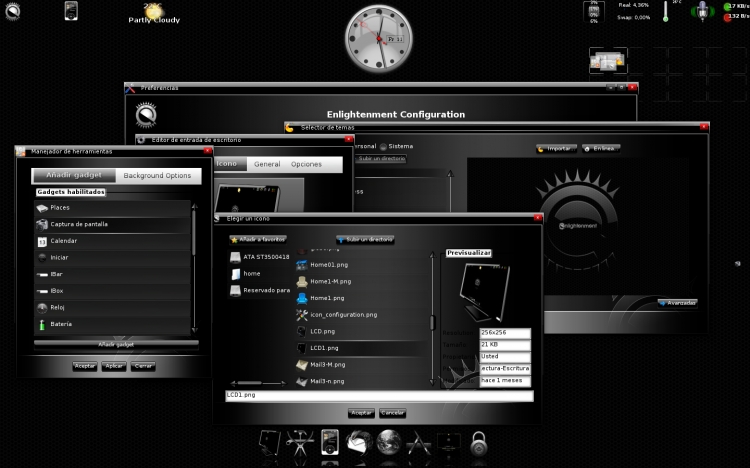Select IBox gadget in list
The height and width of the screenshot is (468, 750).
112,291
